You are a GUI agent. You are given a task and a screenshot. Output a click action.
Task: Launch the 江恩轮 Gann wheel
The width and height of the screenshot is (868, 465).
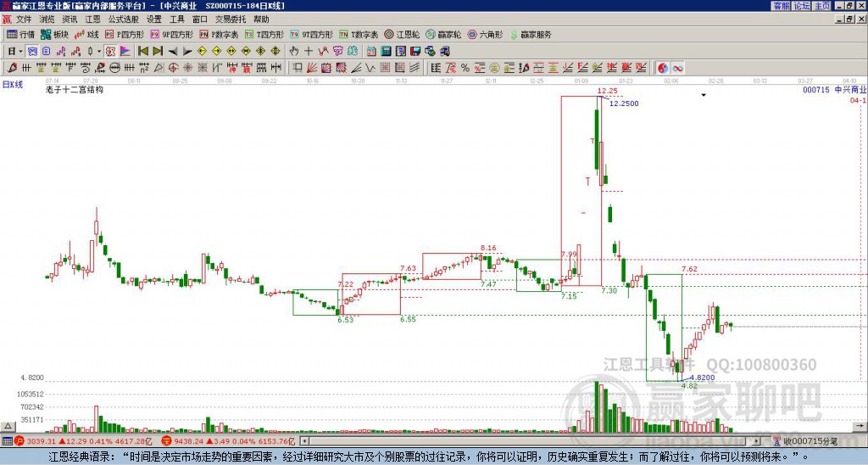click(x=402, y=34)
